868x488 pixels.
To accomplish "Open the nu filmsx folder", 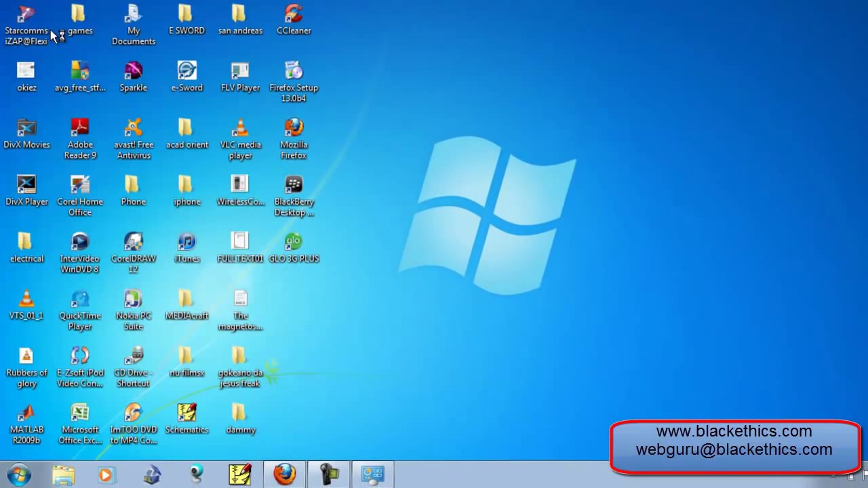I will coord(186,361).
